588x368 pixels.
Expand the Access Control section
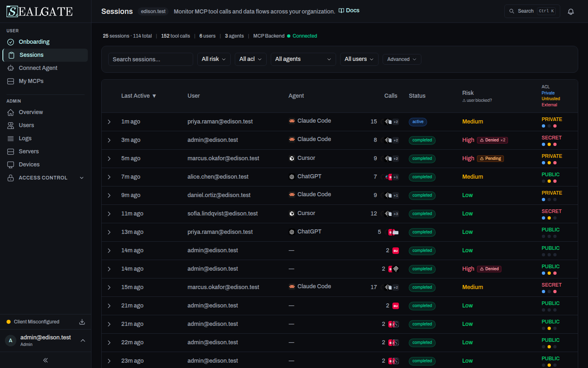(x=45, y=178)
